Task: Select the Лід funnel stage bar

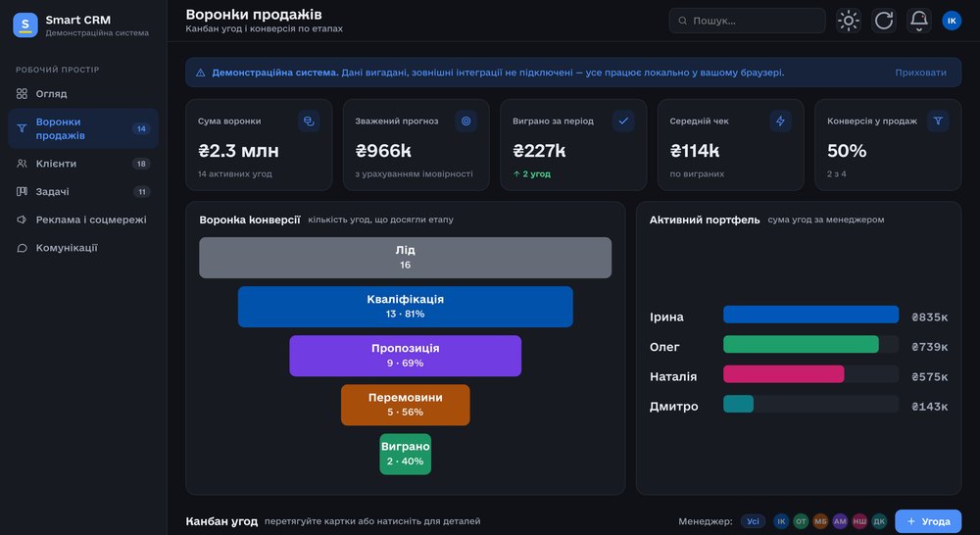Action: [x=405, y=258]
